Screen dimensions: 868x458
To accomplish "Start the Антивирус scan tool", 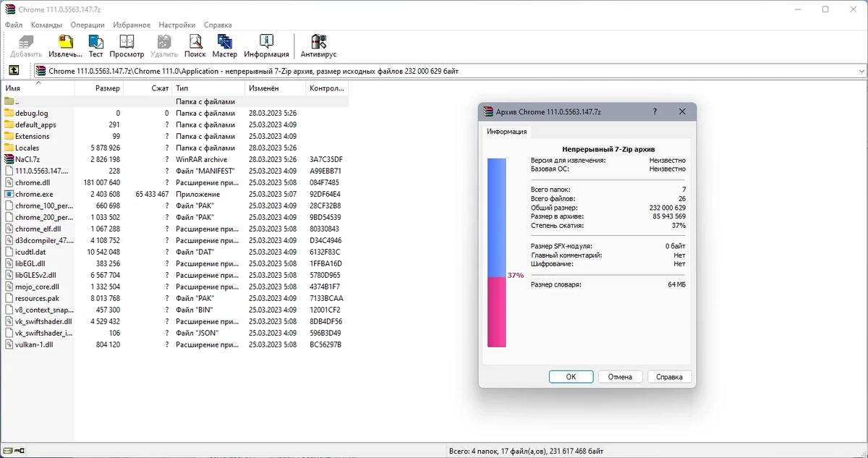I will (318, 46).
